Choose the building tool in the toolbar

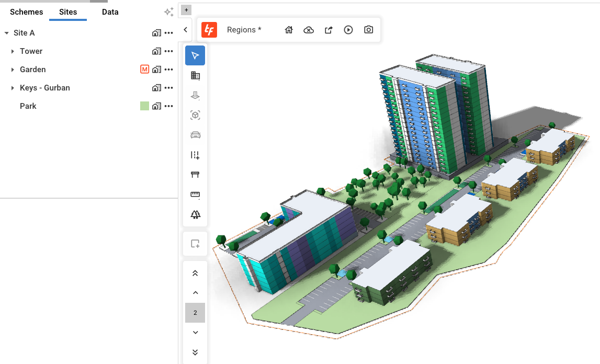click(195, 75)
